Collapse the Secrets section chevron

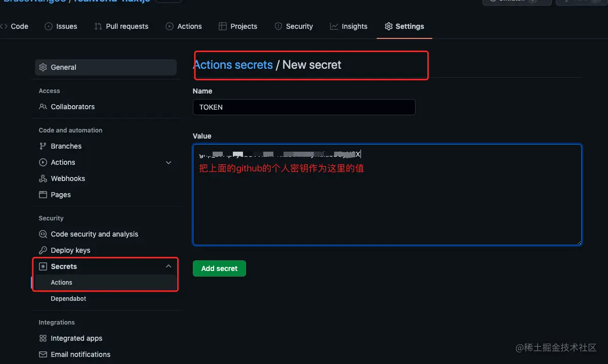click(169, 266)
